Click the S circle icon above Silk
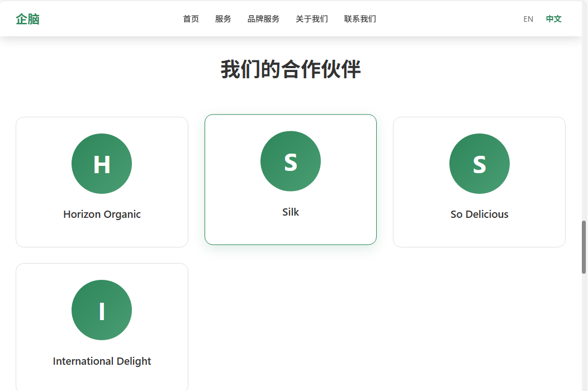Image resolution: width=588 pixels, height=391 pixels. (291, 161)
